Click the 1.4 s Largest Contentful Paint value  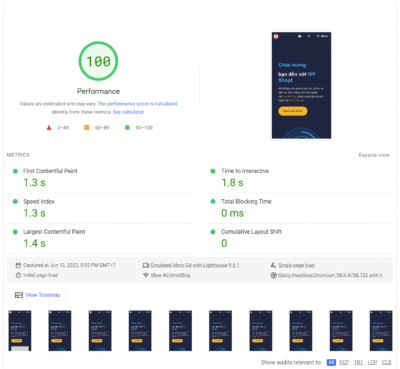(34, 243)
